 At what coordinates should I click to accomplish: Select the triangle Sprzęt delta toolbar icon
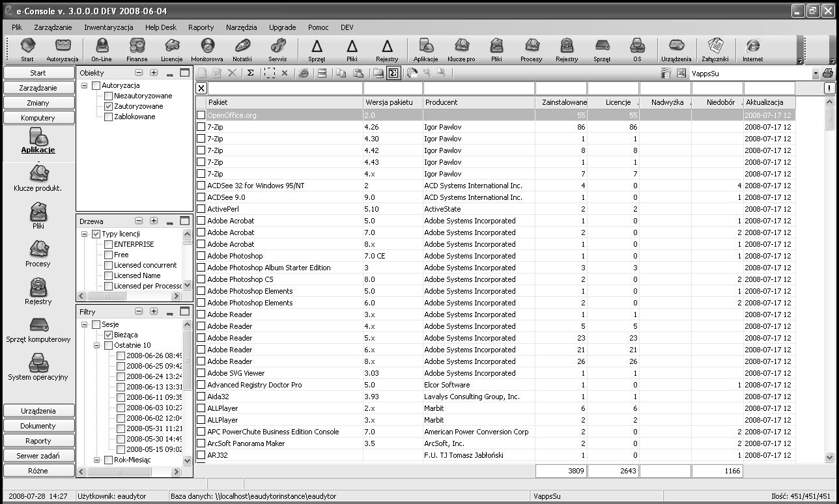coord(317,50)
